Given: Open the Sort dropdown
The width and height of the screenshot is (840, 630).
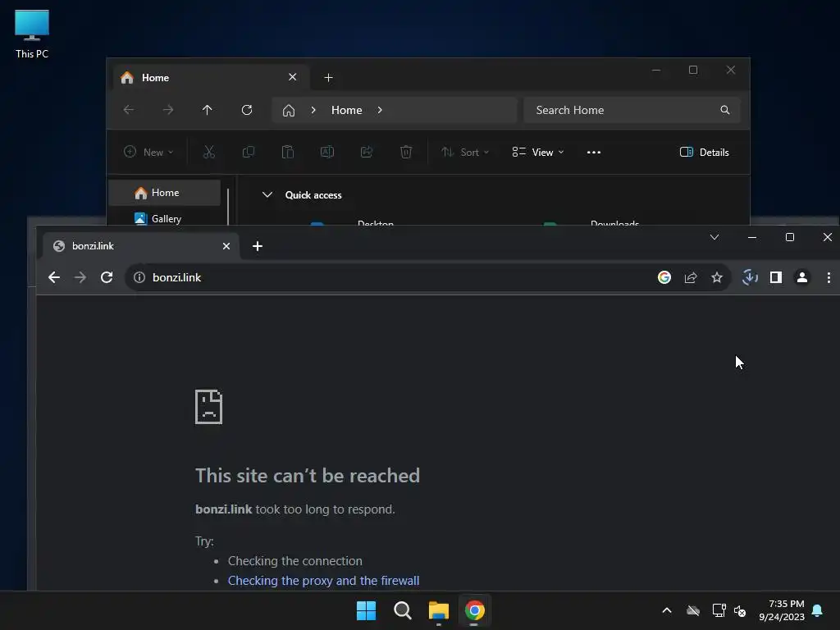Looking at the screenshot, I should (x=465, y=152).
